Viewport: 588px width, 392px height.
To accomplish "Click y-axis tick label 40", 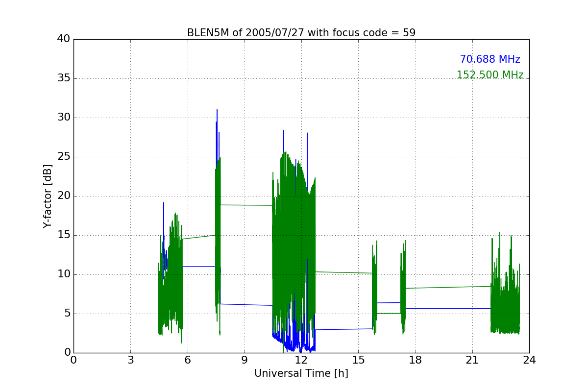I will 64,39.
